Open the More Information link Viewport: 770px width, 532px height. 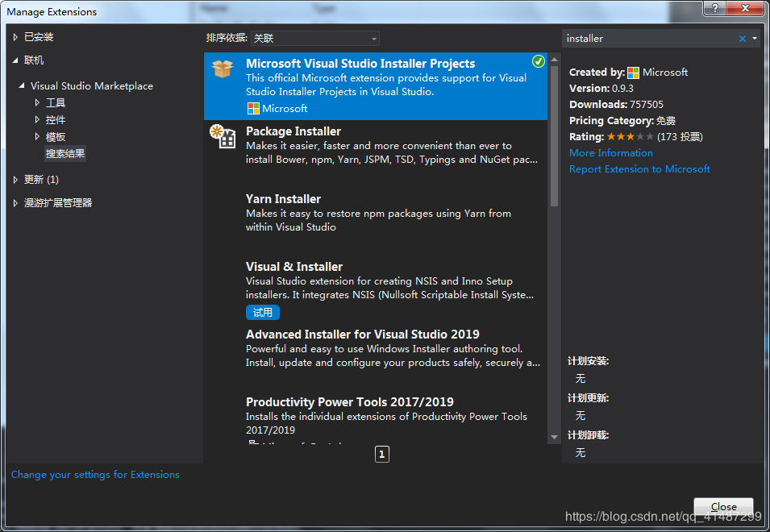[x=611, y=152]
